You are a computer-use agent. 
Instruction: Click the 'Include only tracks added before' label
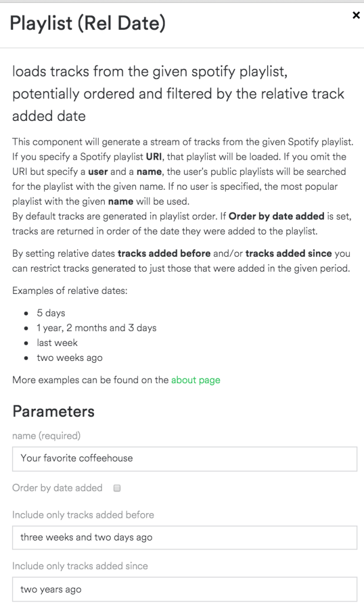click(x=83, y=515)
